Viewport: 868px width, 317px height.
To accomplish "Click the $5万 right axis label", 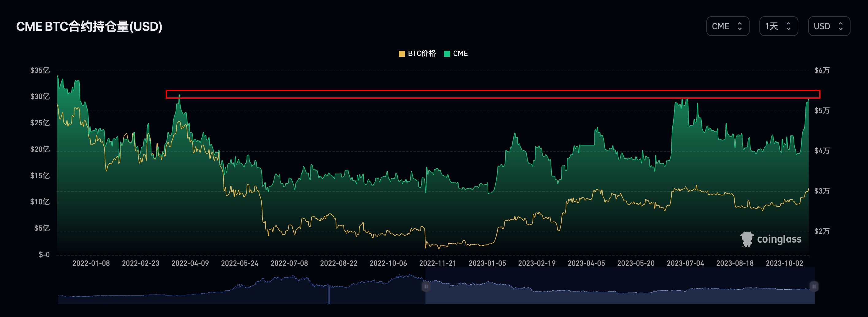I will [x=822, y=110].
